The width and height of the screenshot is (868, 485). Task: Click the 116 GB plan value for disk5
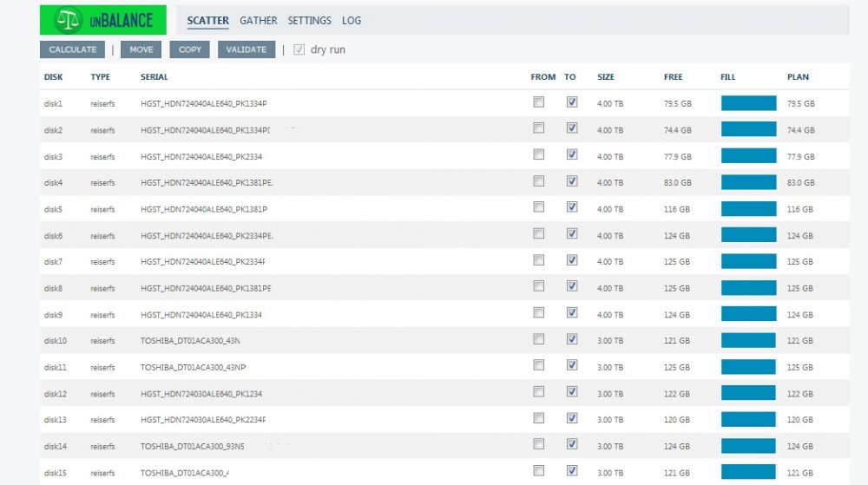pyautogui.click(x=800, y=209)
